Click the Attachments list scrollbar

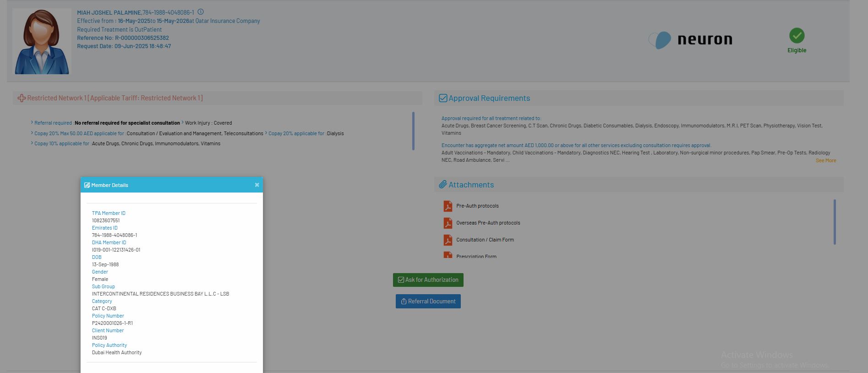coord(835,222)
